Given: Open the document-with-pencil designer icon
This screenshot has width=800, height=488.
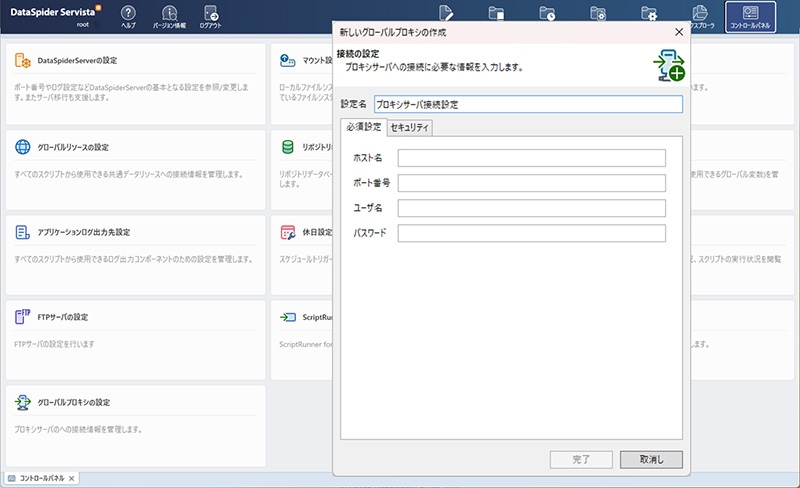Looking at the screenshot, I should click(445, 13).
